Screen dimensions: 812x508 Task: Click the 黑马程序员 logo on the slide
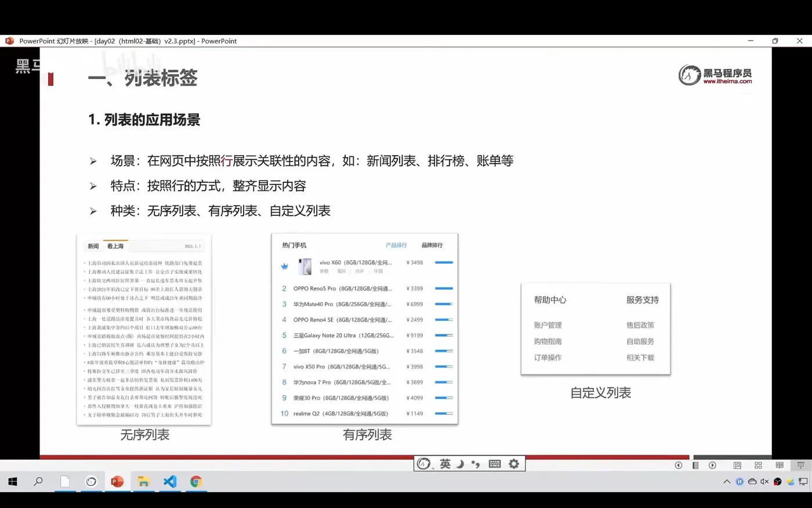click(x=715, y=75)
